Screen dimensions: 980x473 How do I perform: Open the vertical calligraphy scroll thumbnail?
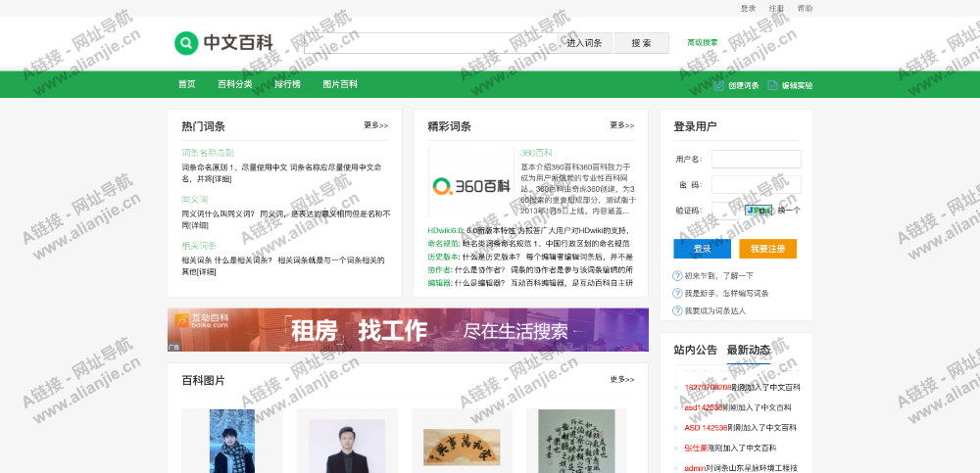pos(577,441)
